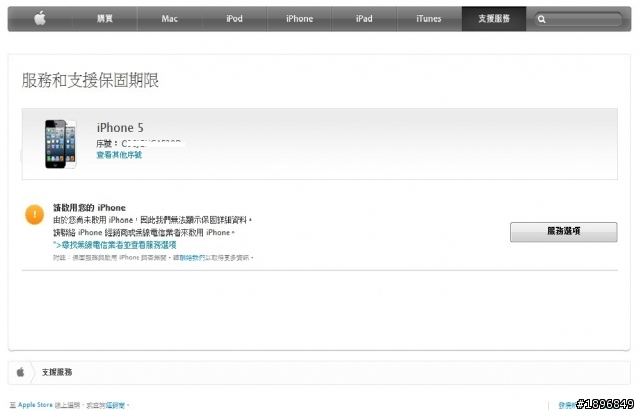Click the Apple logo in navigation bar
Image resolution: width=640 pixels, height=412 pixels.
(x=40, y=18)
